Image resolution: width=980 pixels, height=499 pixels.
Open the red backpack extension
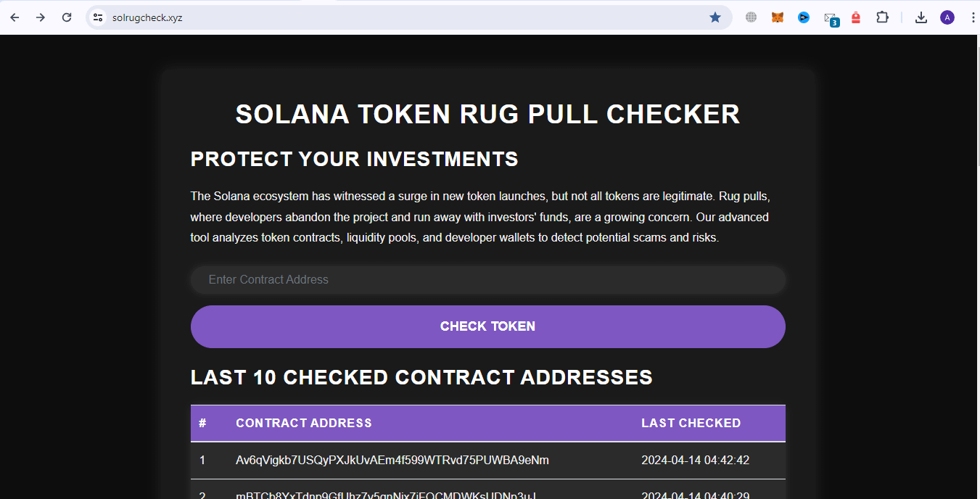coord(856,17)
